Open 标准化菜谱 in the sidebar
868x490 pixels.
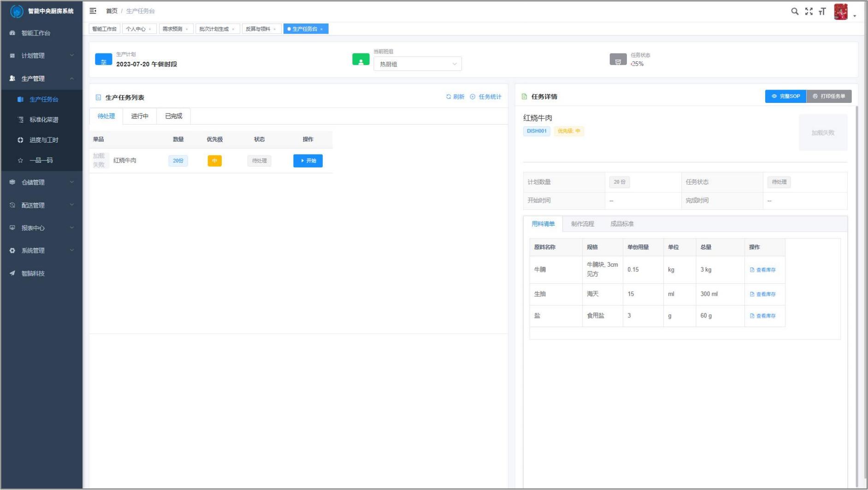click(x=44, y=120)
